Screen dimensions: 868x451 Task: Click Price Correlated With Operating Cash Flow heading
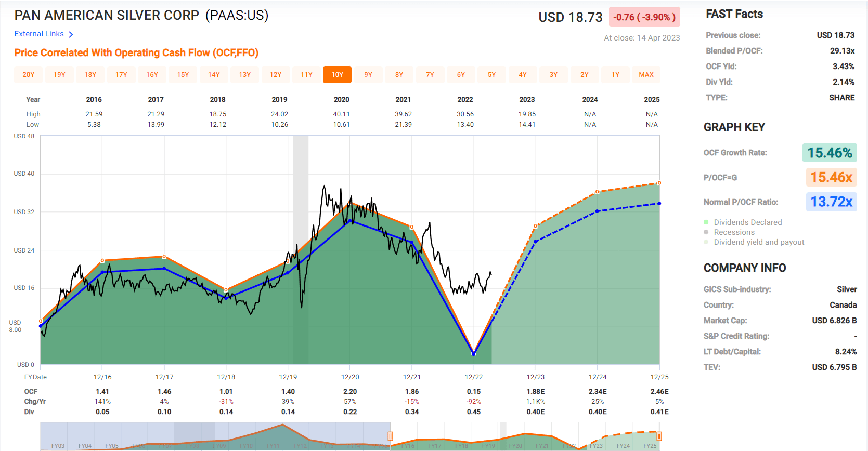pyautogui.click(x=136, y=52)
